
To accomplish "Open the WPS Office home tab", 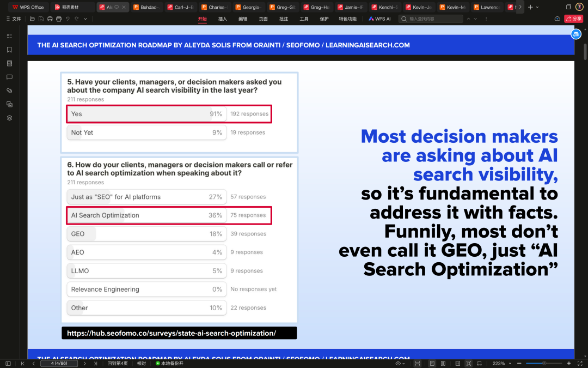I will pyautogui.click(x=28, y=7).
